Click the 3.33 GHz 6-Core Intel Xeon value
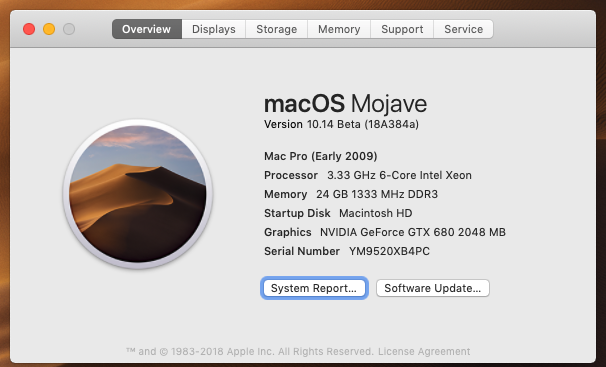This screenshot has height=367, width=606. 399,175
